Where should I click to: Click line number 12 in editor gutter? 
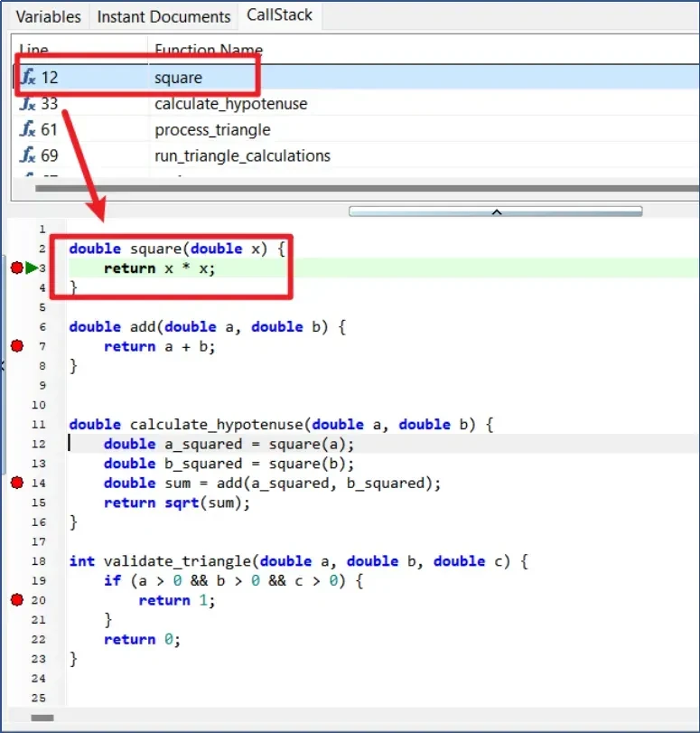pyautogui.click(x=39, y=444)
